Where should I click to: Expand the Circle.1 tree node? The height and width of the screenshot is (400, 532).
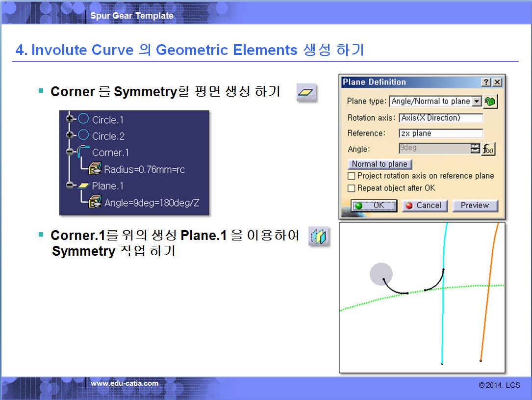(x=70, y=119)
